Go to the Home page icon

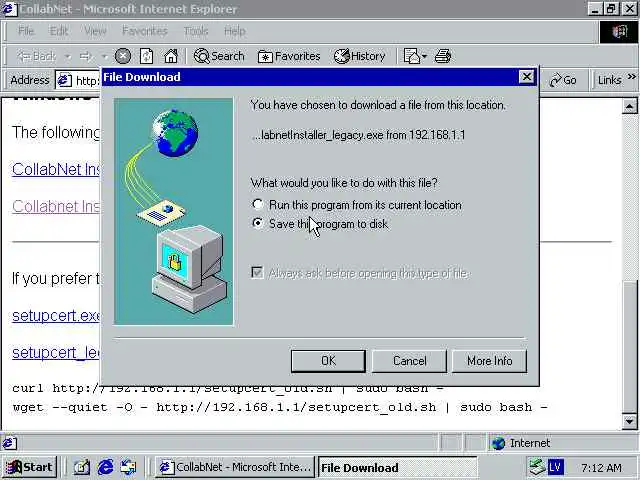pos(171,56)
